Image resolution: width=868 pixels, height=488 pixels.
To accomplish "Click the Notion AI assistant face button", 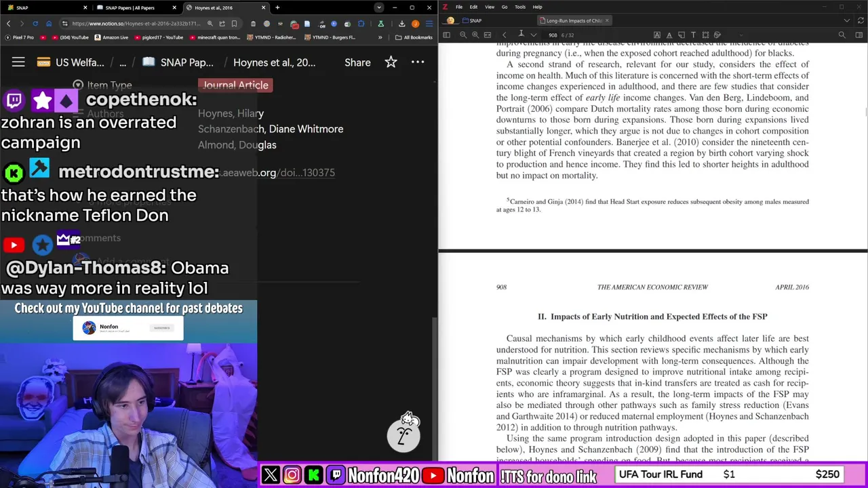I will coord(403,434).
